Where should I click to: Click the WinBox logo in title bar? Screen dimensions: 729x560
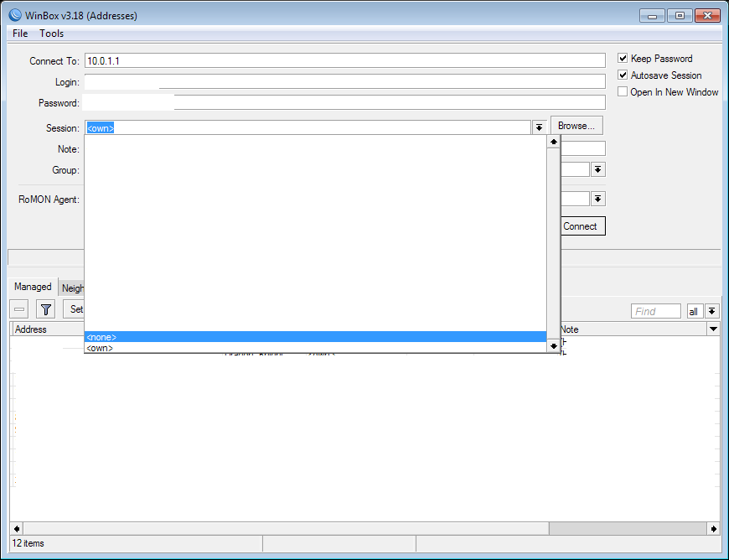(x=15, y=15)
